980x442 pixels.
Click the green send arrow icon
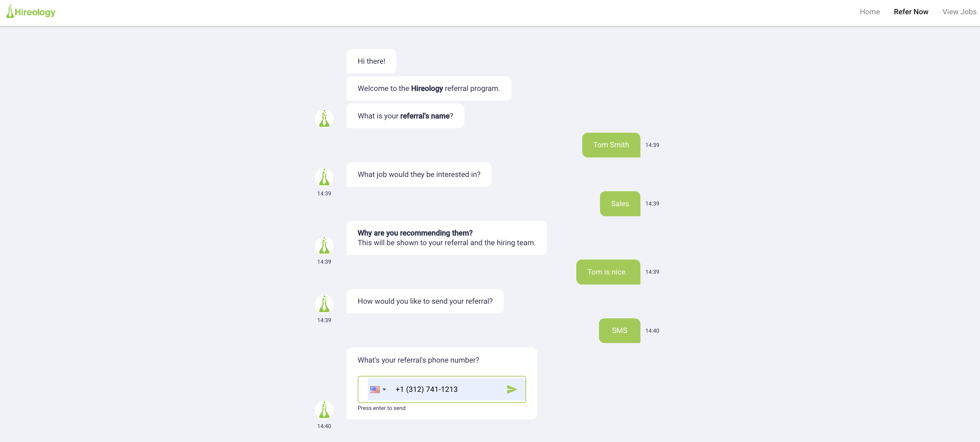[x=512, y=389]
